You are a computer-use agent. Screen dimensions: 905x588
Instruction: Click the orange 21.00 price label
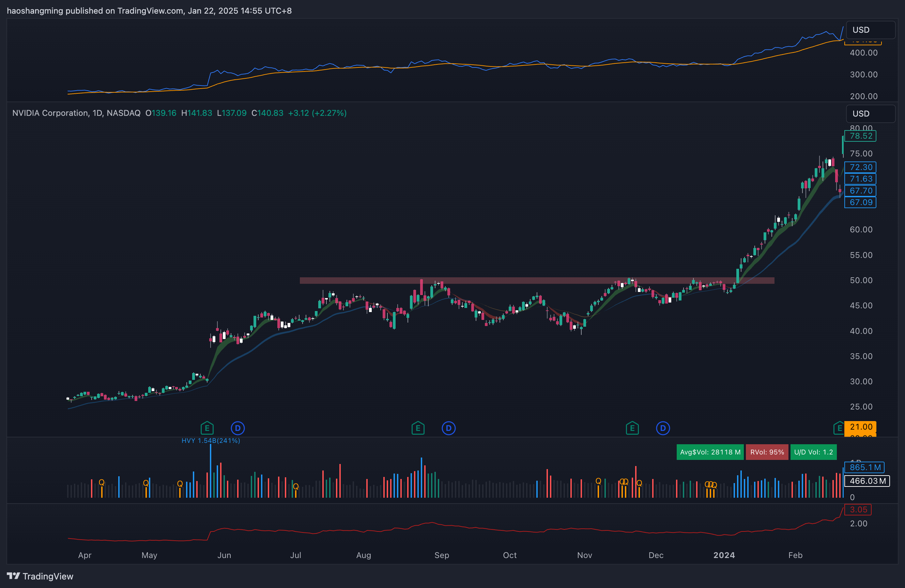(x=860, y=427)
